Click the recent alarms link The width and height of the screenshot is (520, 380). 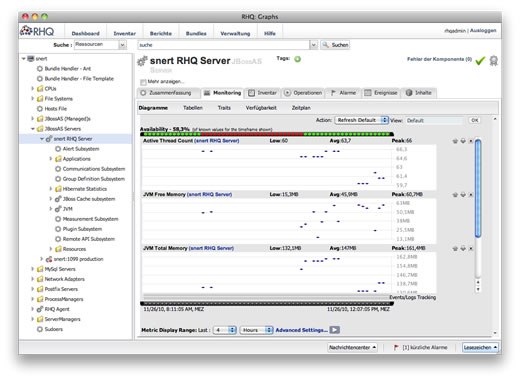tap(425, 347)
